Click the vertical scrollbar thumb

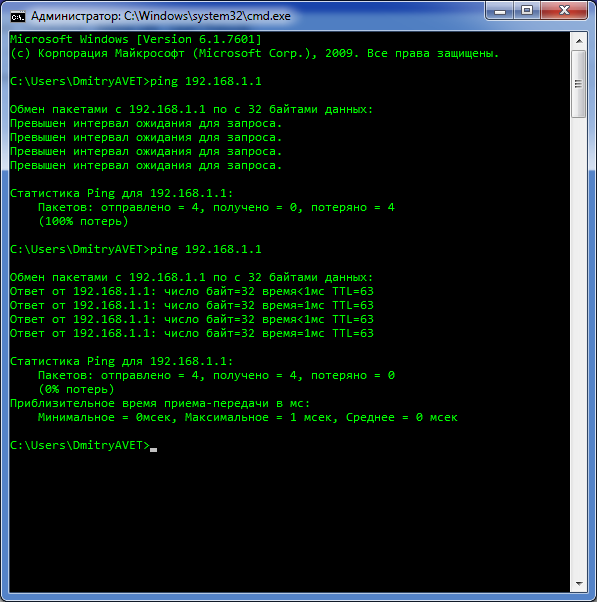click(579, 84)
